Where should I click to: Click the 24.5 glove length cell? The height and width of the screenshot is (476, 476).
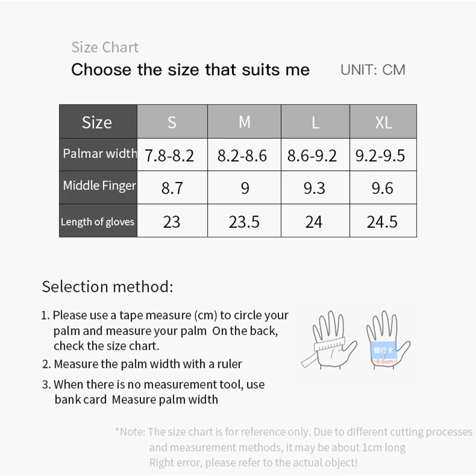coord(381,222)
